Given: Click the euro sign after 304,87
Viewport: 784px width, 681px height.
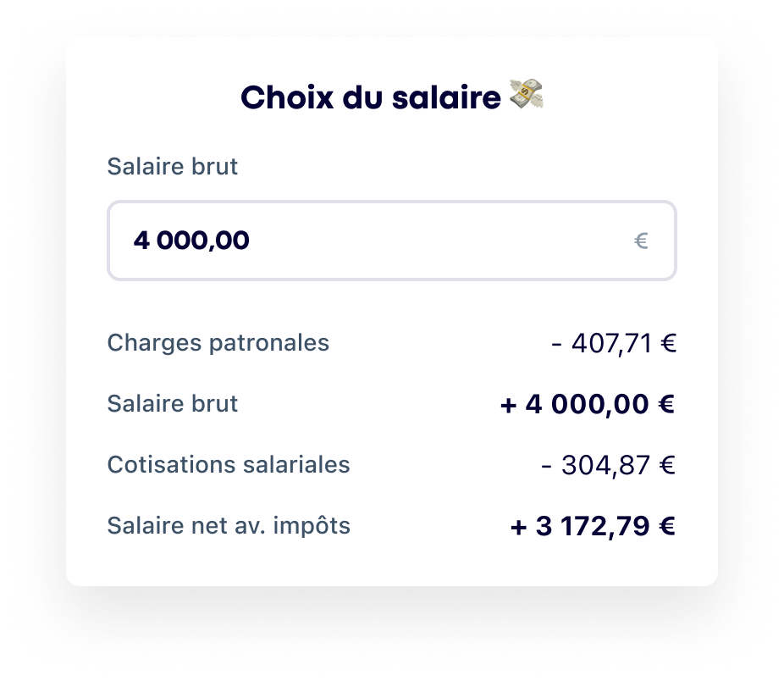Looking at the screenshot, I should 667,466.
